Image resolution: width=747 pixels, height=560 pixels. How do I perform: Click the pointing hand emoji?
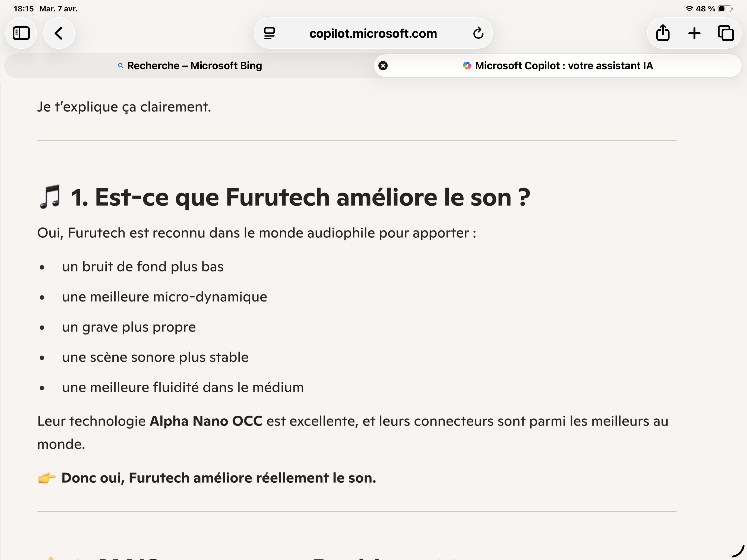click(46, 478)
